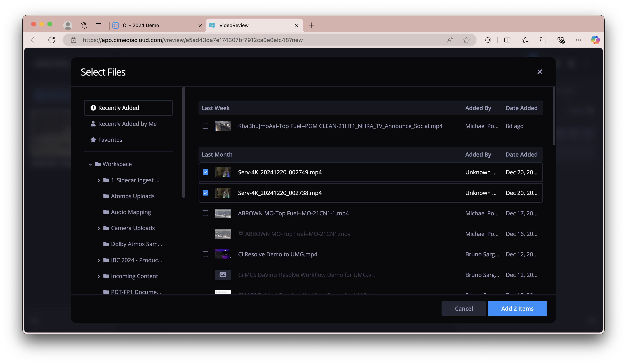This screenshot has height=364, width=627.
Task: Click 'Bruno Sarg...' on the Ci Resolve Demo row
Action: point(482,254)
